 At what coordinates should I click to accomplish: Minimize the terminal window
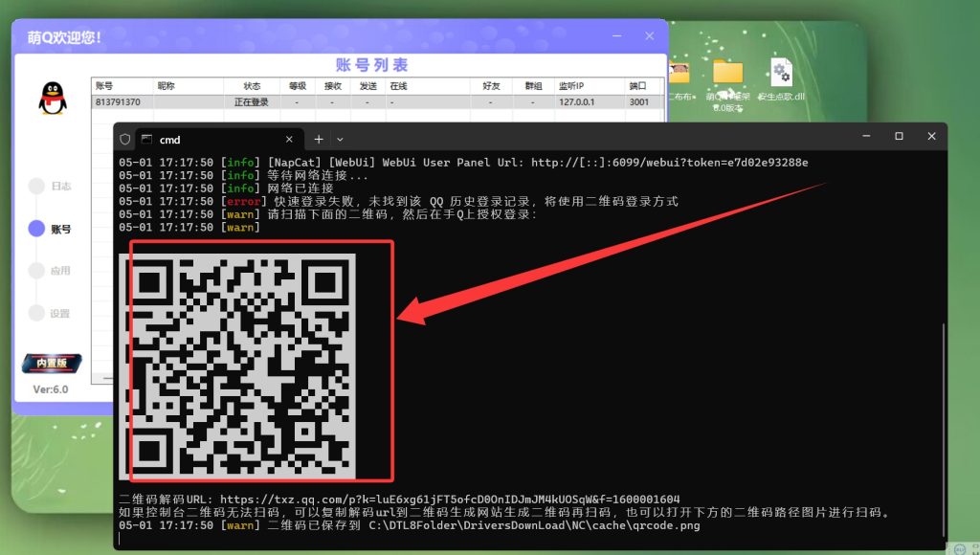point(866,136)
